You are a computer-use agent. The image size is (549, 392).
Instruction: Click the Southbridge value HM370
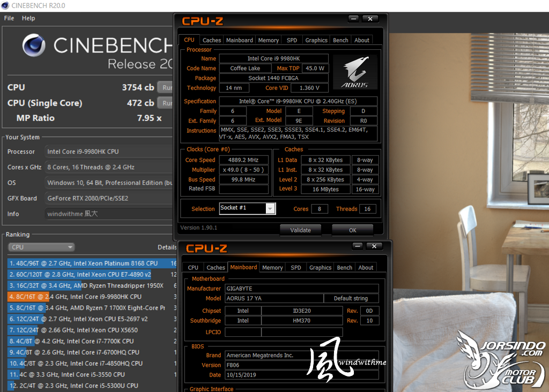tap(302, 321)
